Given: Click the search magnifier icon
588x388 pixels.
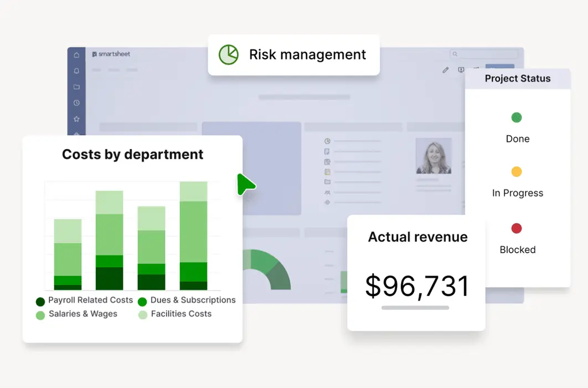Looking at the screenshot, I should [455, 54].
